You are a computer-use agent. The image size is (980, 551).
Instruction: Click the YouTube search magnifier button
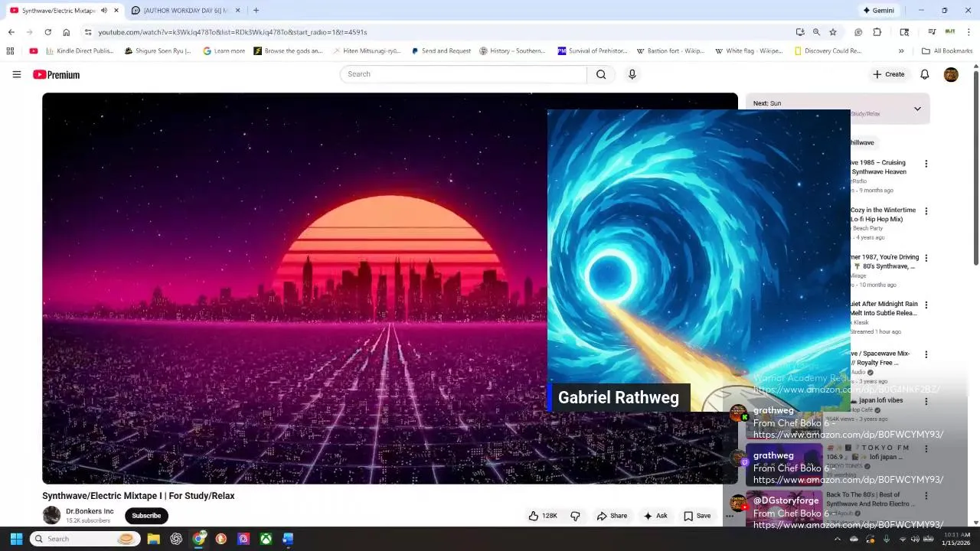pyautogui.click(x=601, y=74)
